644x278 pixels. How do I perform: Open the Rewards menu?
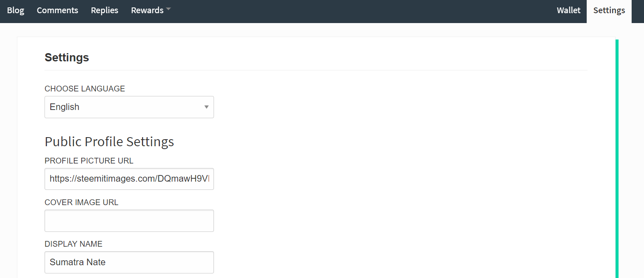[x=147, y=11]
